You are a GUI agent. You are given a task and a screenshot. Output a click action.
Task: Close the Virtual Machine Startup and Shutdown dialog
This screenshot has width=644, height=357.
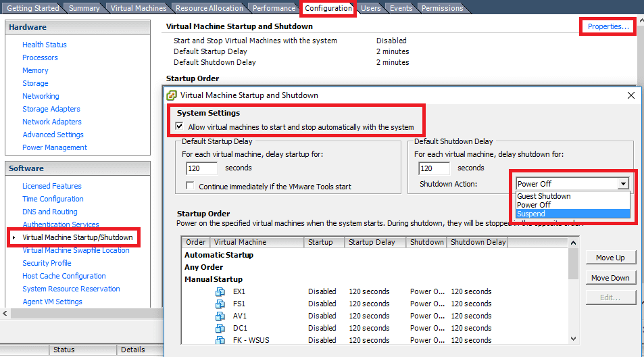(x=631, y=95)
